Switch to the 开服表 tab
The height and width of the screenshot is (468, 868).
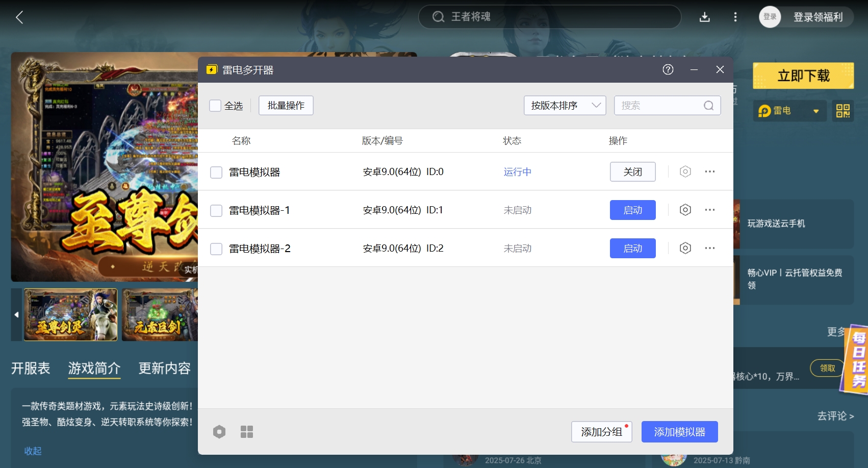click(31, 368)
